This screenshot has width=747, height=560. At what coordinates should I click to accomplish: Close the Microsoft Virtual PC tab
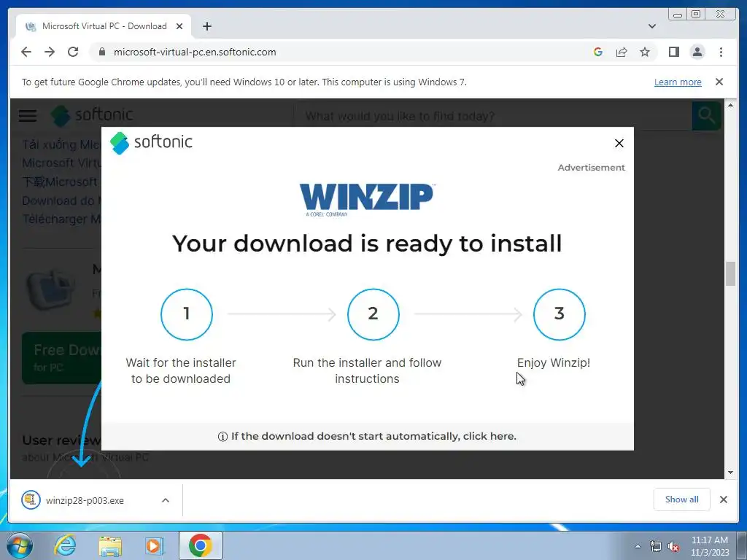click(179, 26)
